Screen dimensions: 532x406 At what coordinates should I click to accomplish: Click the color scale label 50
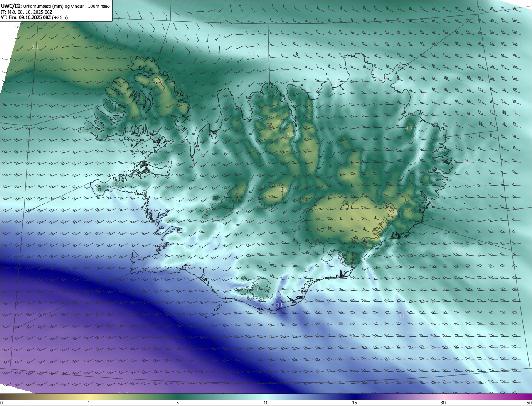click(529, 403)
